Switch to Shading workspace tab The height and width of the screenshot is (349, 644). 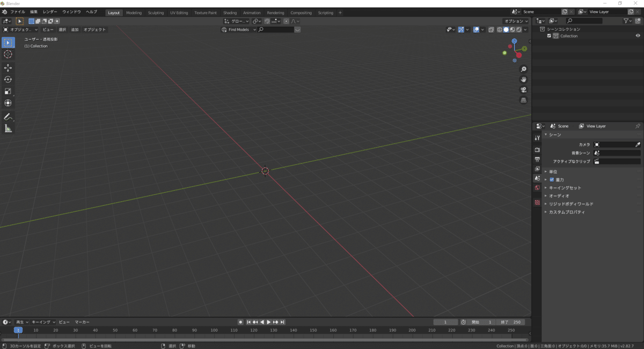coord(230,12)
